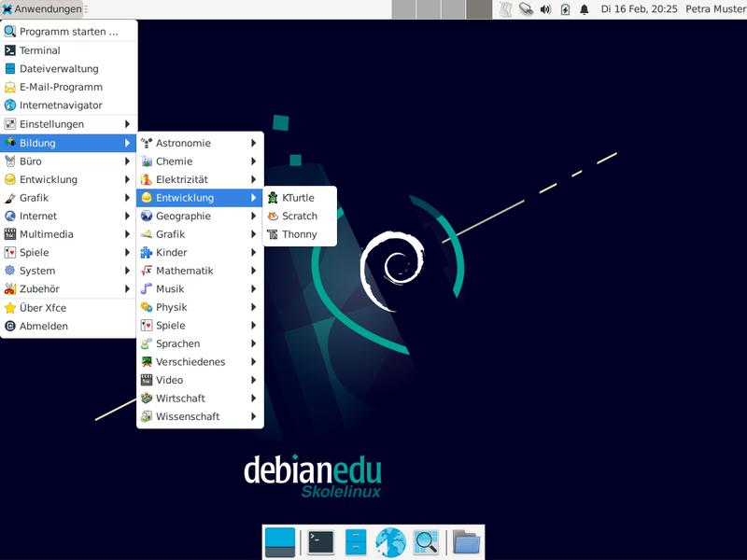Click the Musik note icon
This screenshot has width=747, height=560.
coord(147,289)
